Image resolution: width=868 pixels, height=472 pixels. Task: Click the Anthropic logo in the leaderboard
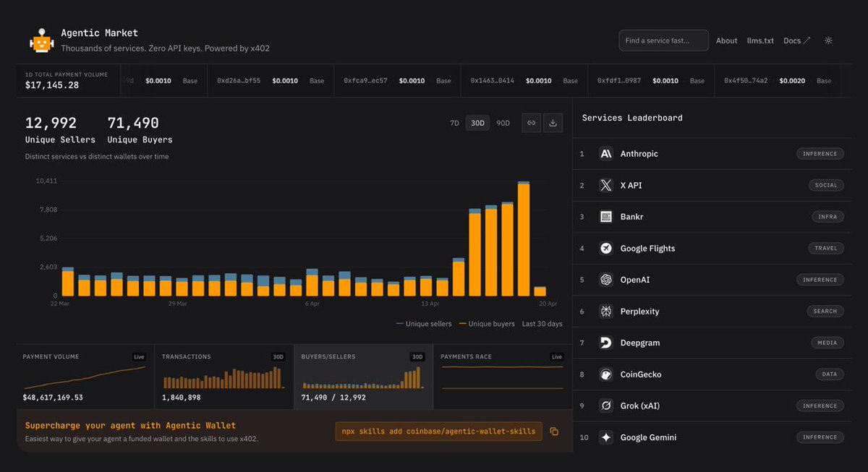[x=605, y=153]
